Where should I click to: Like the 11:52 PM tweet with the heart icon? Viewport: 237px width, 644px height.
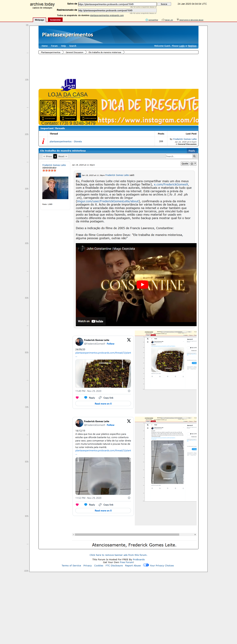coord(77,504)
